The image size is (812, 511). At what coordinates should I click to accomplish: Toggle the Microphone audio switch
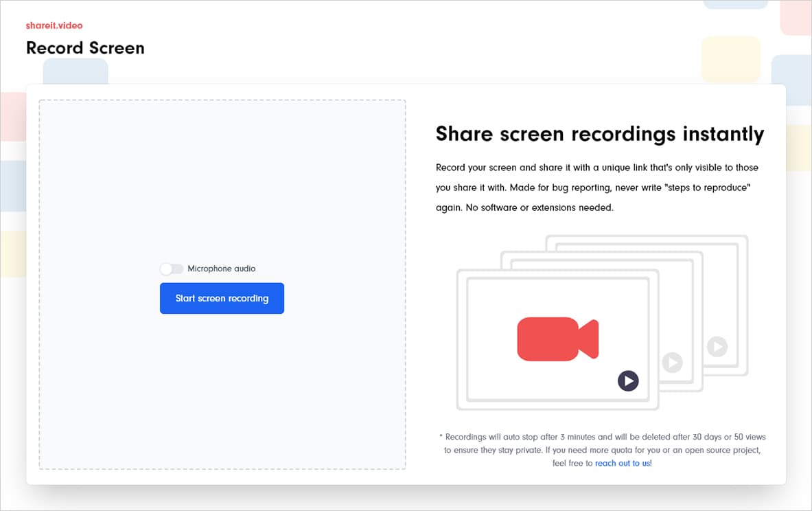[172, 269]
